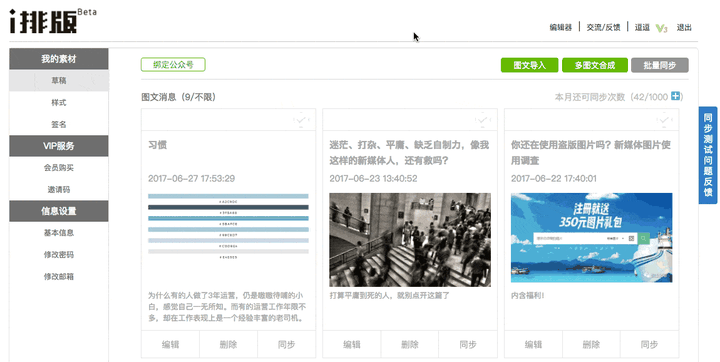Select 签名 in the sidebar
Image resolution: width=720 pixels, height=362 pixels.
click(x=59, y=124)
